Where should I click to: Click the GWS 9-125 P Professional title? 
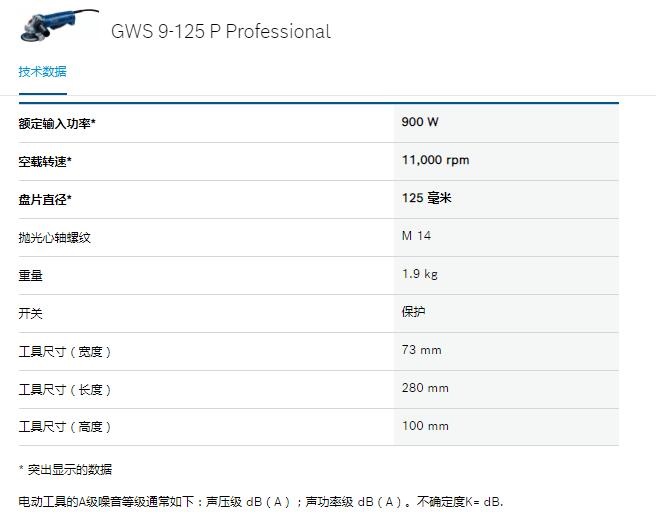[221, 31]
